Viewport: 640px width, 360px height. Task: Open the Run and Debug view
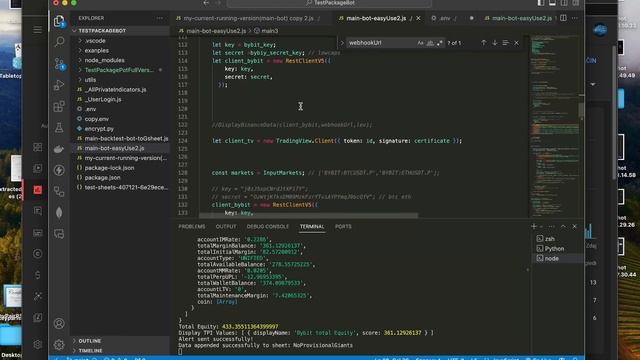click(x=59, y=85)
